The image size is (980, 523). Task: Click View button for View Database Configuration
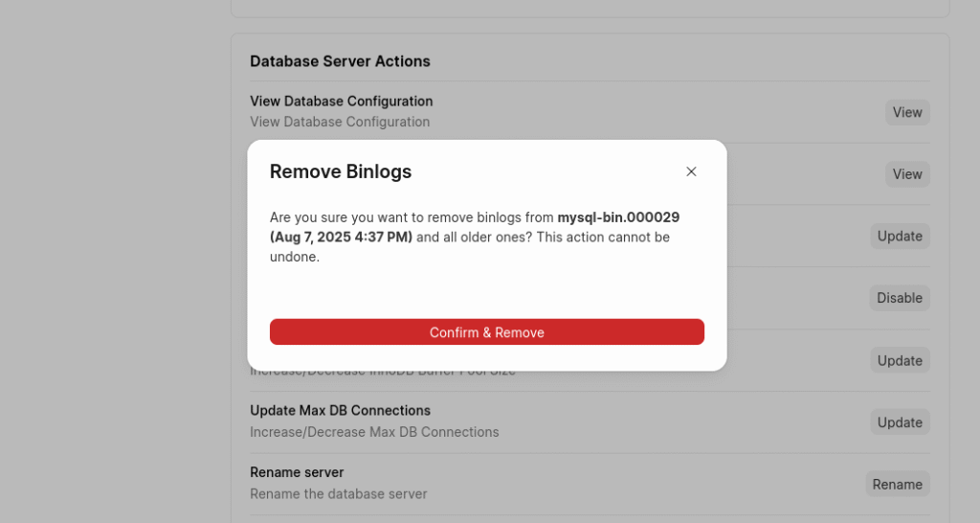click(x=906, y=112)
